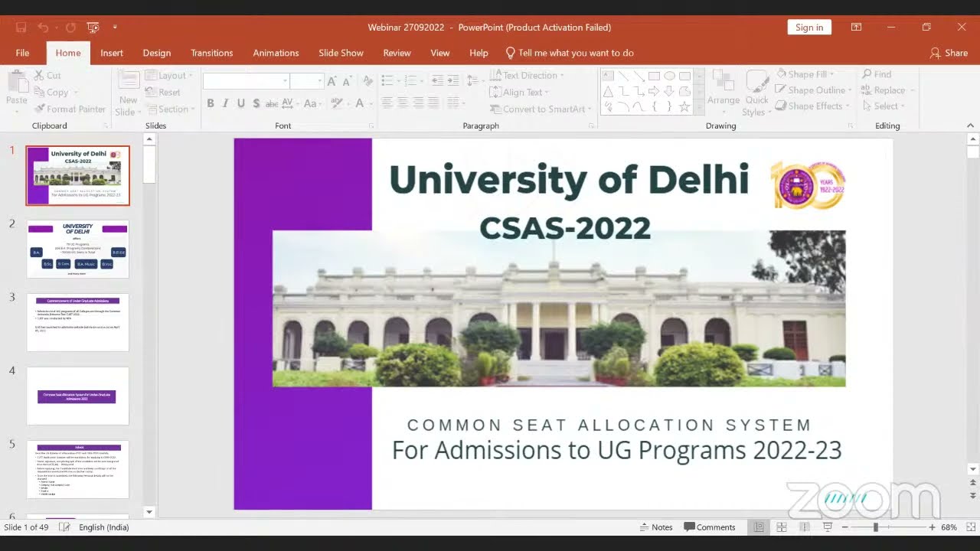Open the Quick Styles gallery
980x551 pixels.
click(757, 93)
